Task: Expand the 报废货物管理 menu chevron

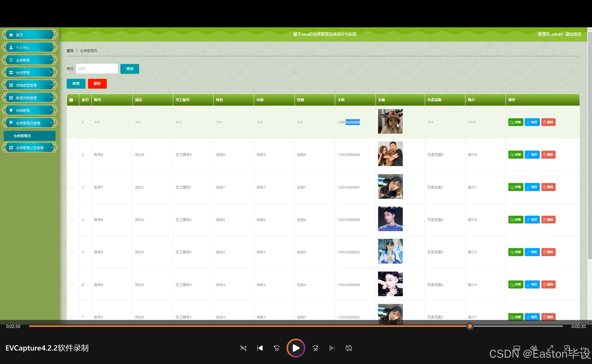Action: (x=51, y=97)
